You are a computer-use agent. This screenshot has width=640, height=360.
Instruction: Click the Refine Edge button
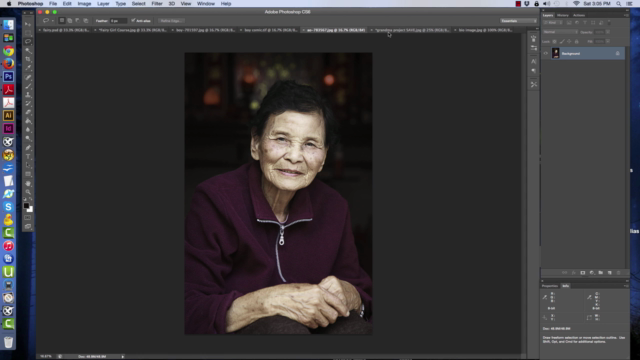click(x=171, y=20)
